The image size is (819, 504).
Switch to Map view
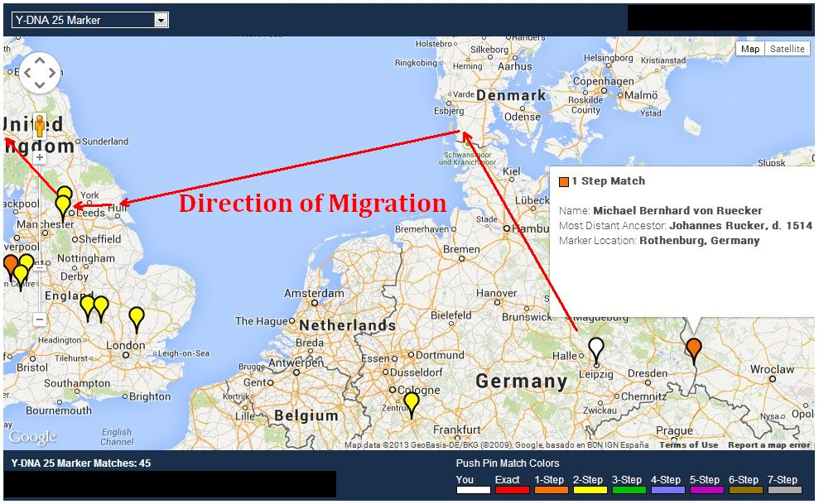[x=750, y=49]
